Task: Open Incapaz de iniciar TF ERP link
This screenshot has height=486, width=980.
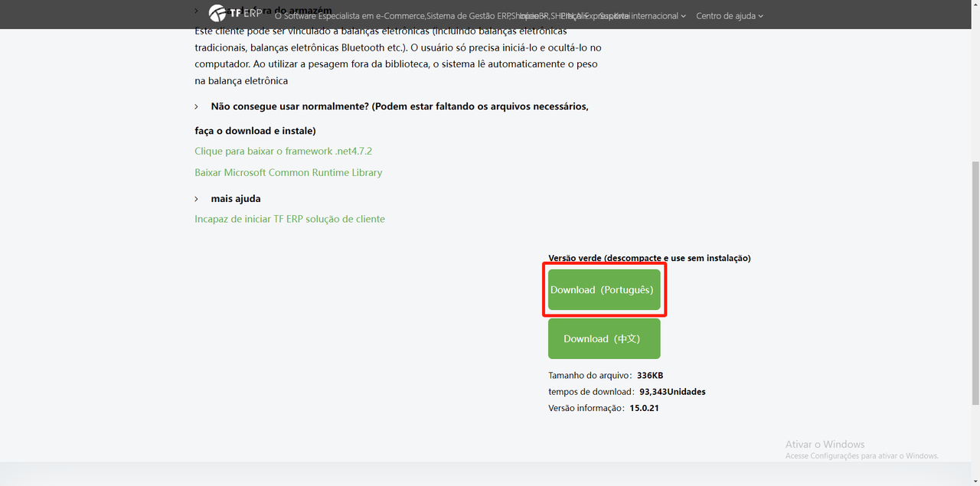Action: [x=289, y=219]
